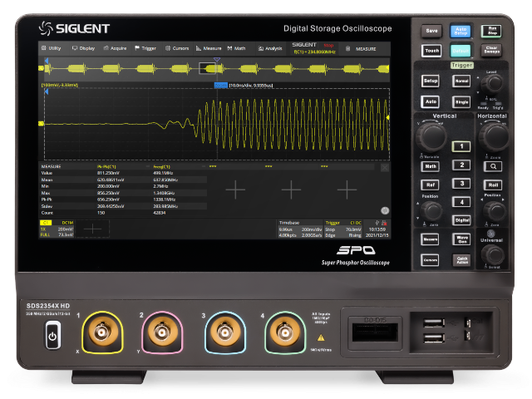
Task: Toggle channel 1 button
Action: (x=461, y=146)
